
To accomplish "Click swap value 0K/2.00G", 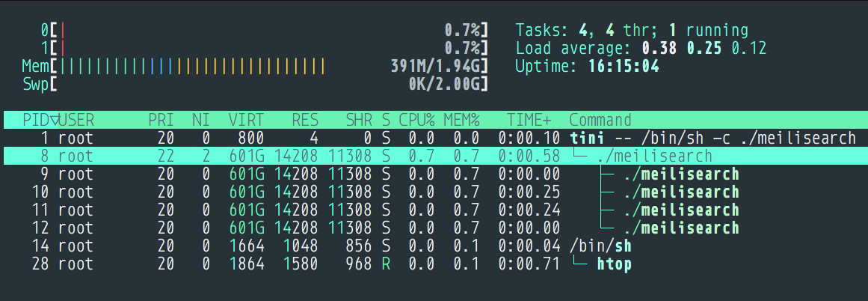I will [445, 85].
